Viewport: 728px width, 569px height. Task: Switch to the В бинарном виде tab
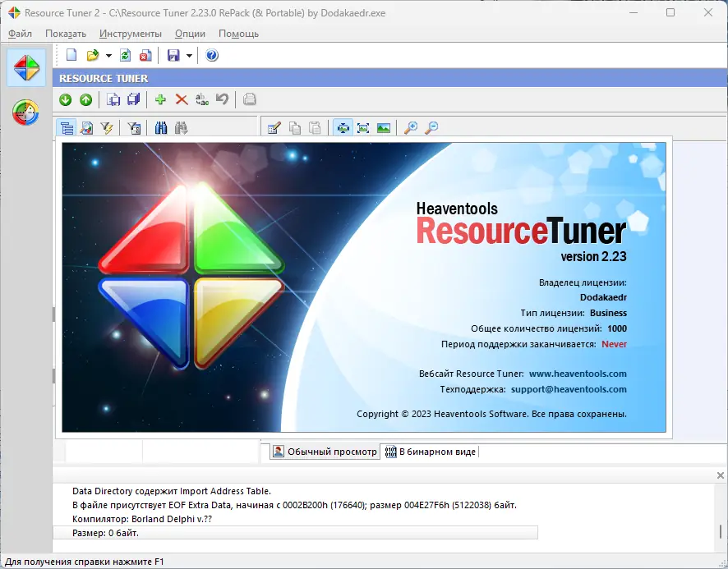431,452
